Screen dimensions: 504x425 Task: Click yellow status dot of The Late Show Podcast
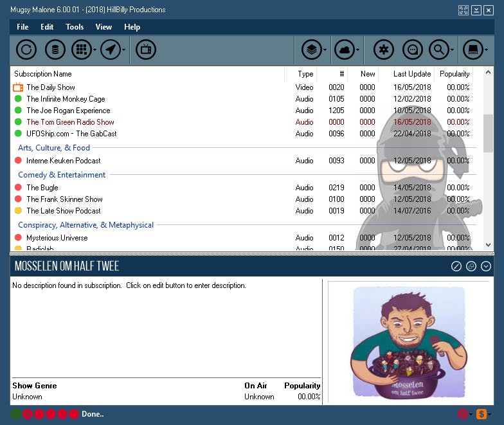18,210
